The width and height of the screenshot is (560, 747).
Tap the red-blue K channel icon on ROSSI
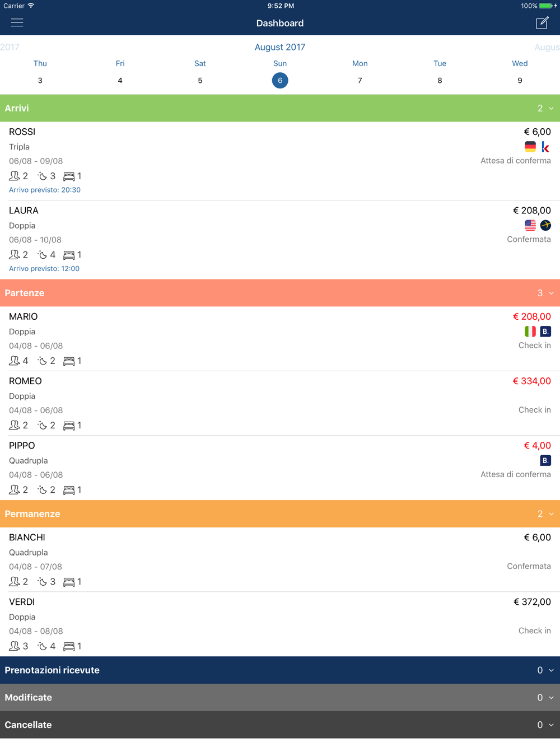pos(545,147)
